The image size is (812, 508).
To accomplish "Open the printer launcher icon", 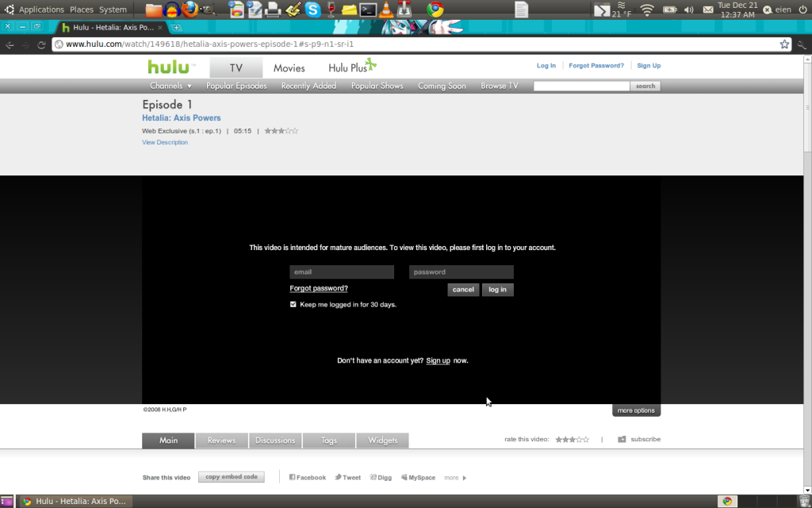I will coord(273,10).
